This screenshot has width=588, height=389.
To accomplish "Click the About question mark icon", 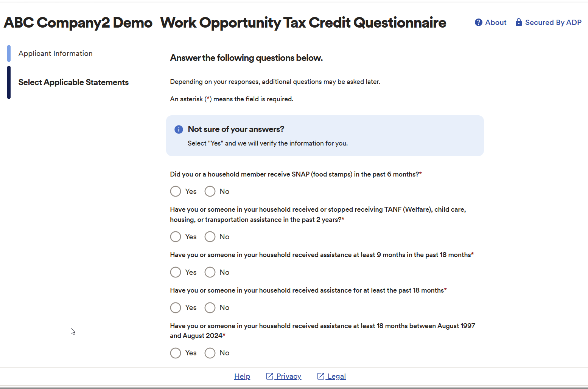I will [478, 23].
